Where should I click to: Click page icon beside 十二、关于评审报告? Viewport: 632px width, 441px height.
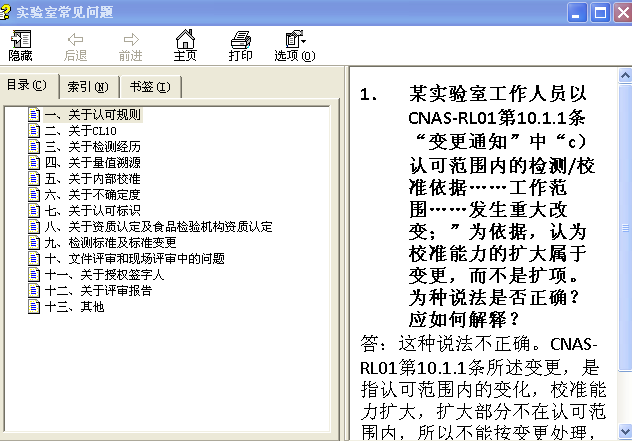(x=34, y=291)
